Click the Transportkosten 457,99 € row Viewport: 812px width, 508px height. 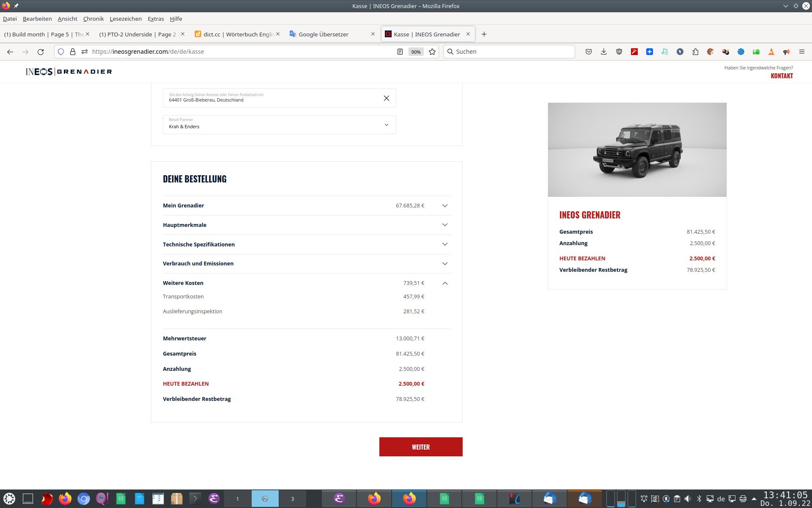coord(294,297)
